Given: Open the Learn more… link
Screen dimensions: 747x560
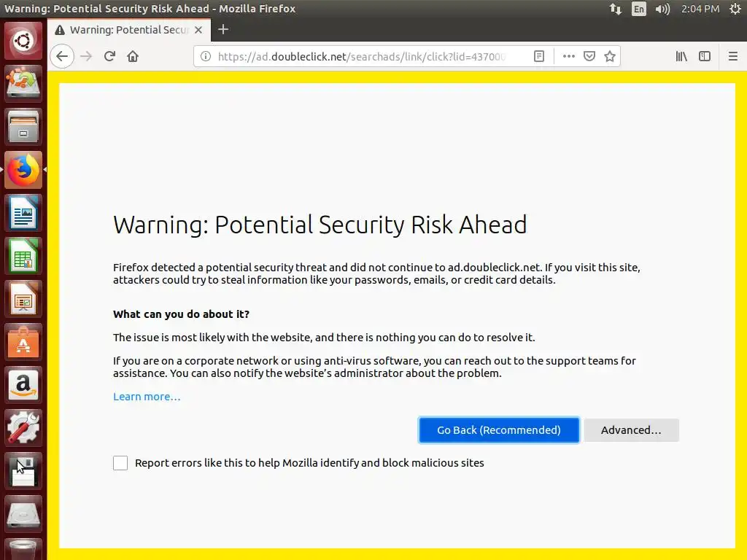Looking at the screenshot, I should (147, 397).
